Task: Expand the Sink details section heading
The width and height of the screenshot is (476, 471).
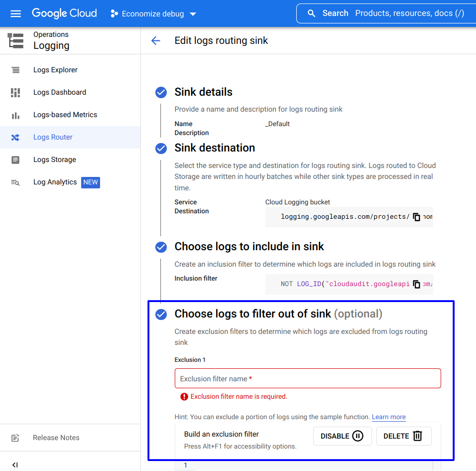Action: pyautogui.click(x=203, y=92)
